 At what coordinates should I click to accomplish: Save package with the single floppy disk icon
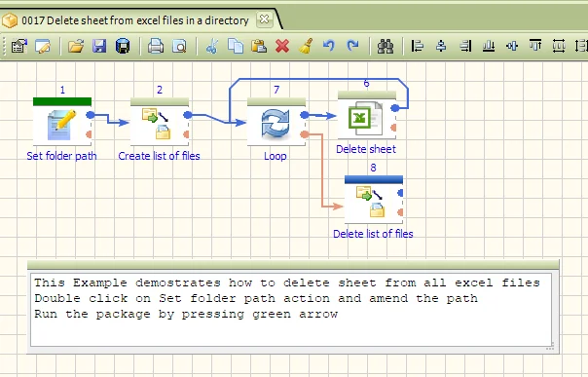coord(99,46)
